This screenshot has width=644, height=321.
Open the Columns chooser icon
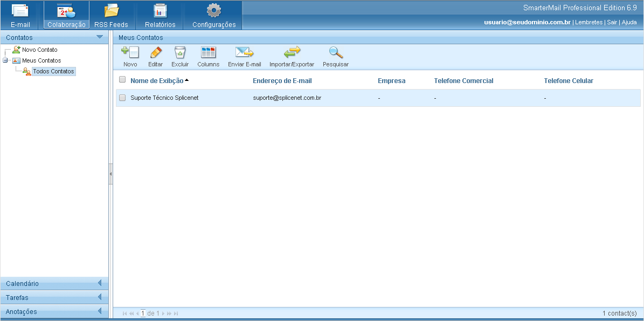click(x=208, y=53)
